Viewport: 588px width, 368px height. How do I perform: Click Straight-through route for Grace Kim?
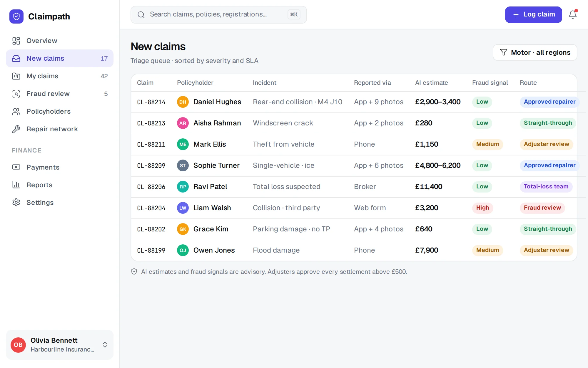click(x=548, y=229)
